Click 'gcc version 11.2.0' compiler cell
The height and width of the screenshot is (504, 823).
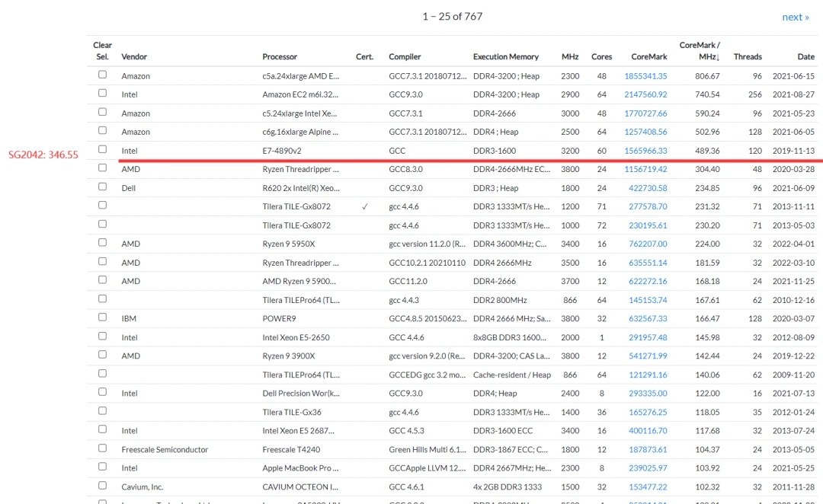(x=428, y=244)
